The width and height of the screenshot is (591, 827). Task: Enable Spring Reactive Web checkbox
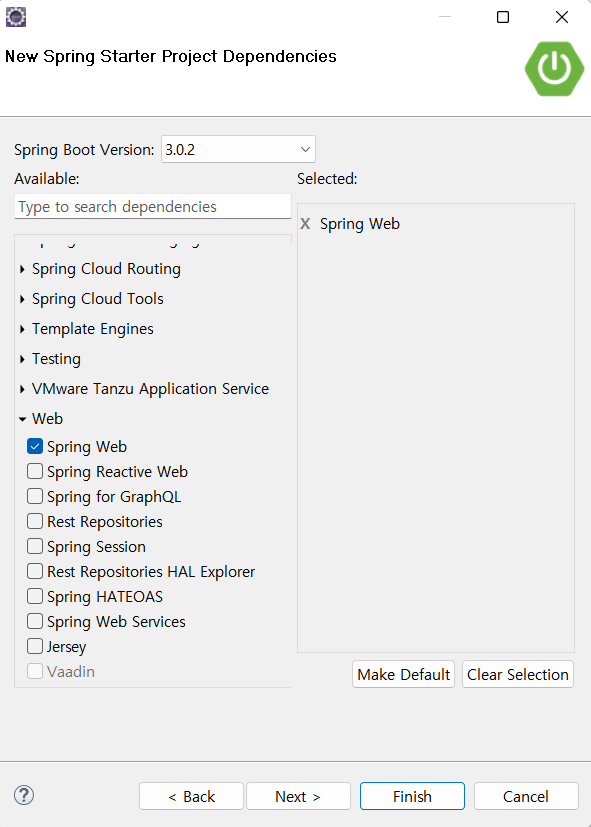tap(35, 471)
